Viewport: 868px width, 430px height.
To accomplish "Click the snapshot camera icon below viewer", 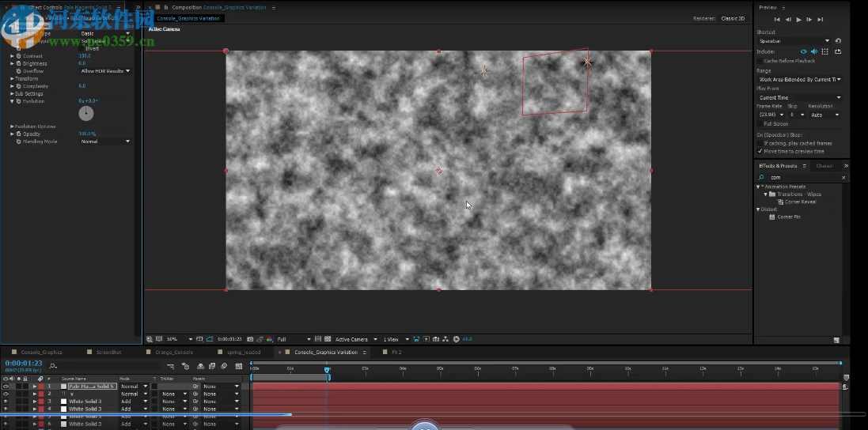I will 250,339.
